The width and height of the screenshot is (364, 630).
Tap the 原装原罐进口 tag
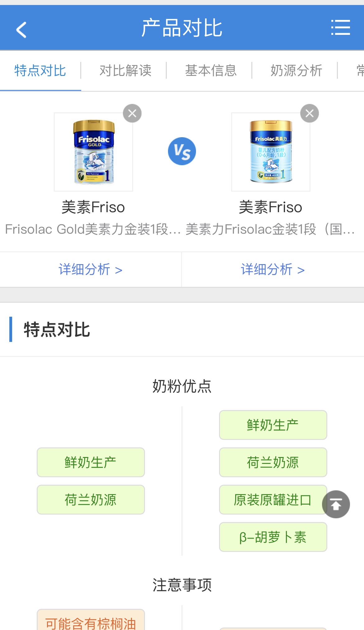click(272, 500)
